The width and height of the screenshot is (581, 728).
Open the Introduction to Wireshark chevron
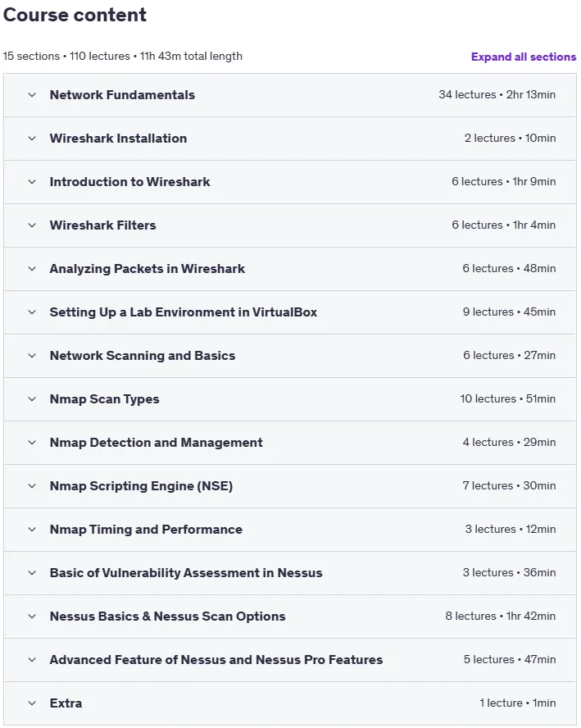(32, 181)
